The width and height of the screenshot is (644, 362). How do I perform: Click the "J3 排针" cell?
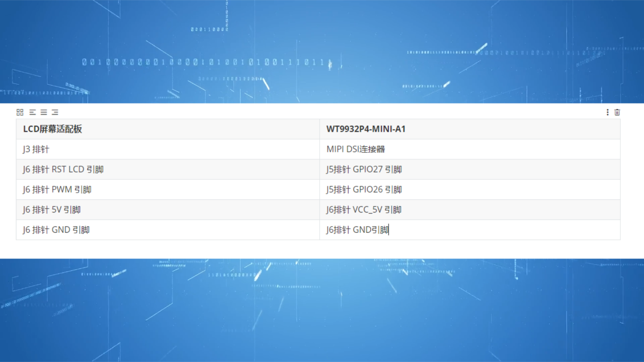click(x=168, y=149)
